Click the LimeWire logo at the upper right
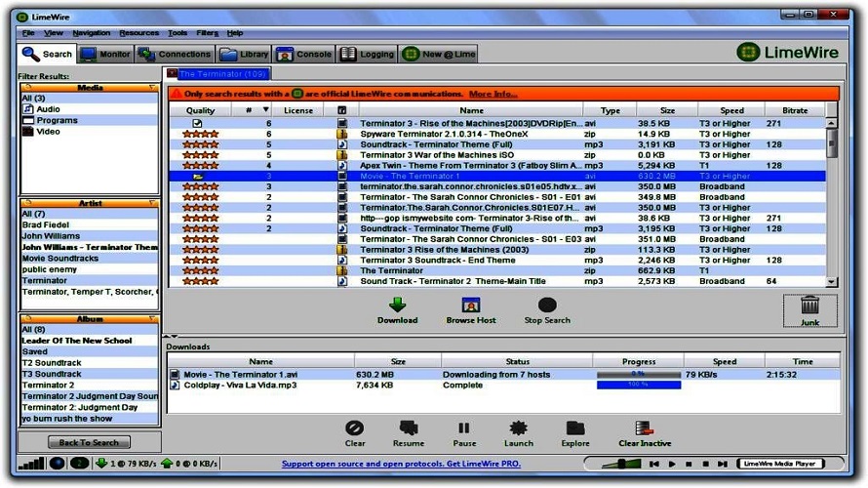This screenshot has width=868, height=488. (788, 53)
